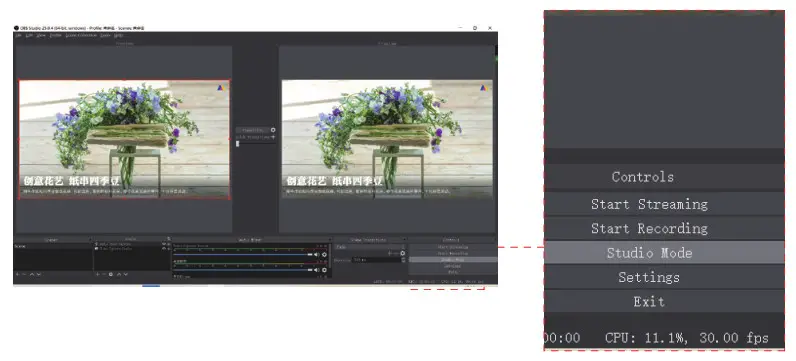This screenshot has width=796, height=361.
Task: Click the transition Duration input field
Action: tap(376, 260)
